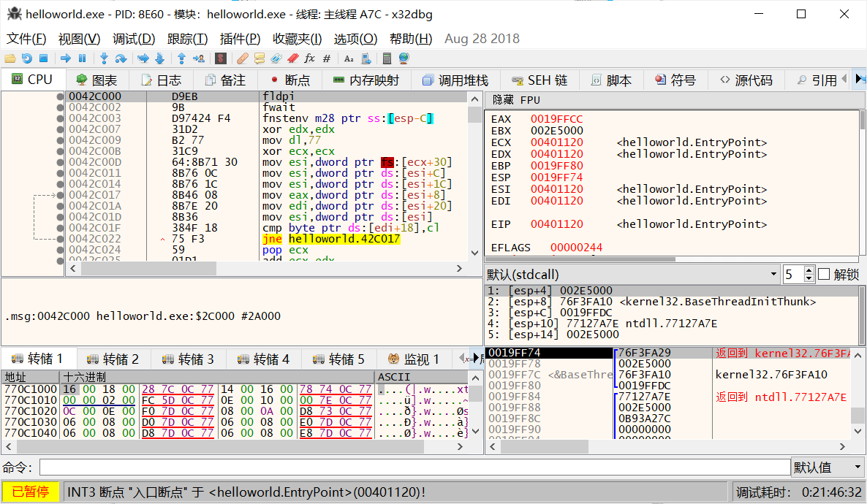Open the 视图(V) menu
Viewport: 867px width, 504px height.
(x=79, y=39)
